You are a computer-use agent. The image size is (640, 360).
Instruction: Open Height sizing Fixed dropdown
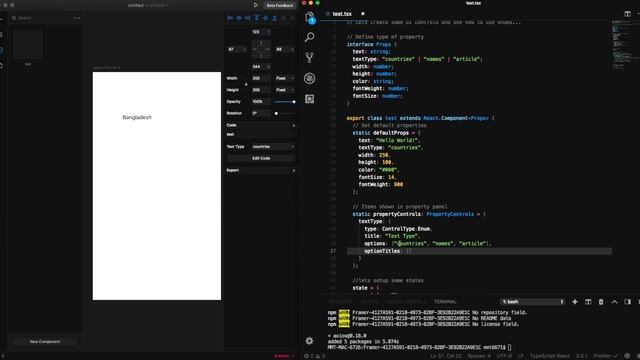pos(284,90)
